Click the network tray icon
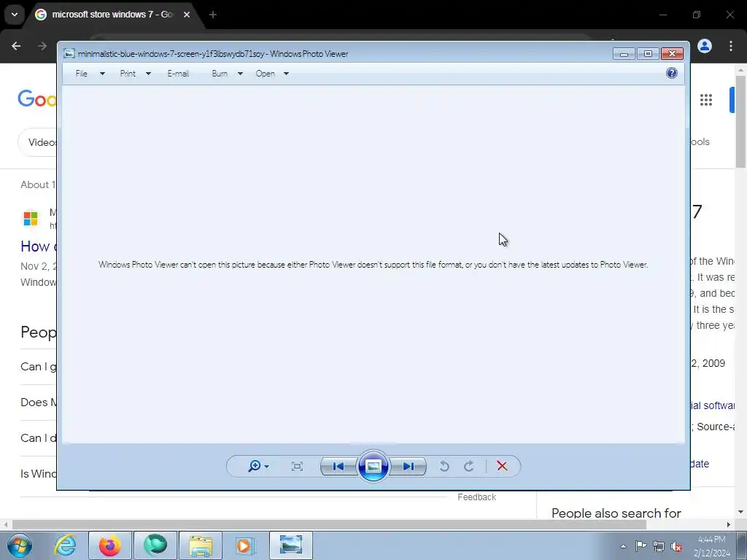Viewport: 747px width, 560px height. tap(659, 546)
